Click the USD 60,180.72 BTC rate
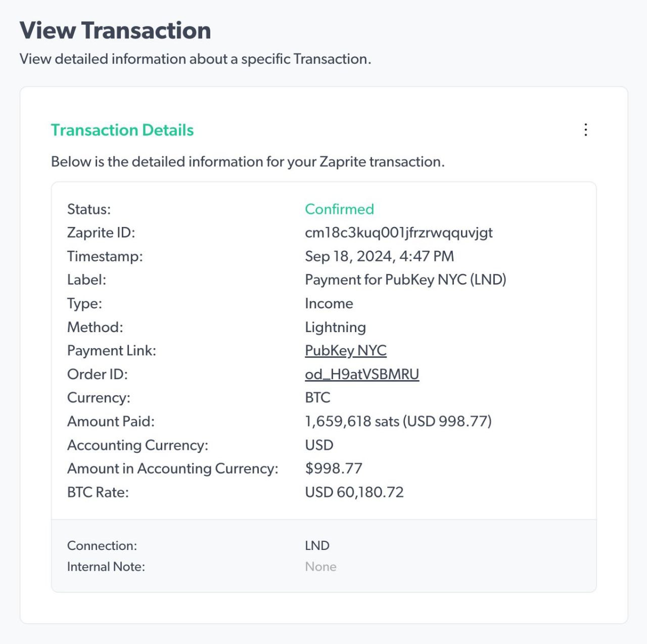This screenshot has width=647, height=644. (354, 492)
